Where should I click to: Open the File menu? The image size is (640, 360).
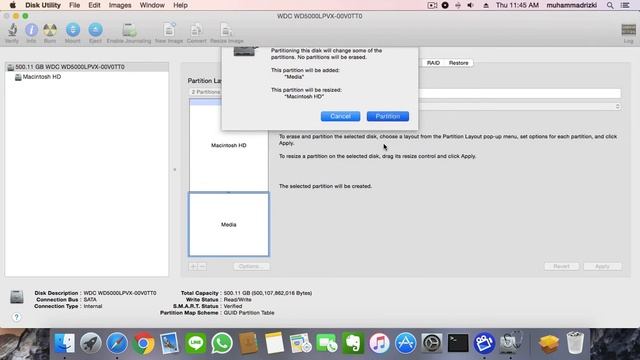click(74, 5)
